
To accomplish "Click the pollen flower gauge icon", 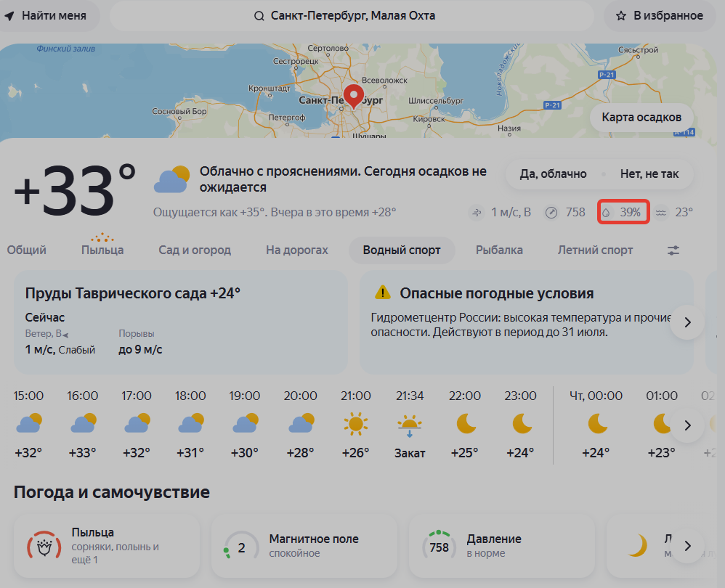I will coord(44,547).
